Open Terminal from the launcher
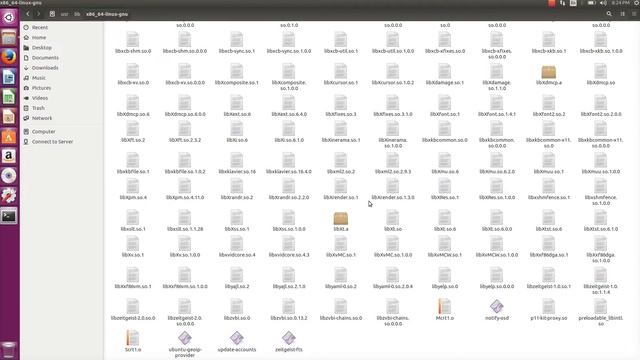Screen dimensions: 640x360 9,216
